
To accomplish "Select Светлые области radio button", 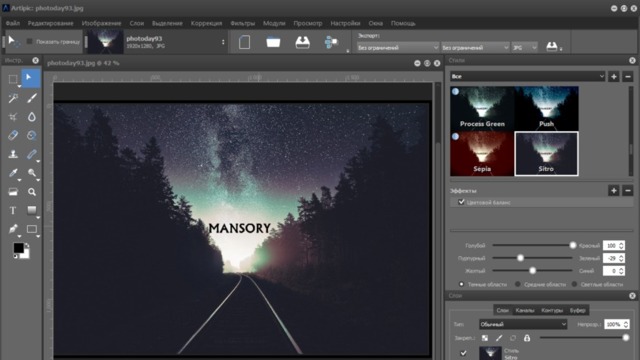I will tap(574, 284).
